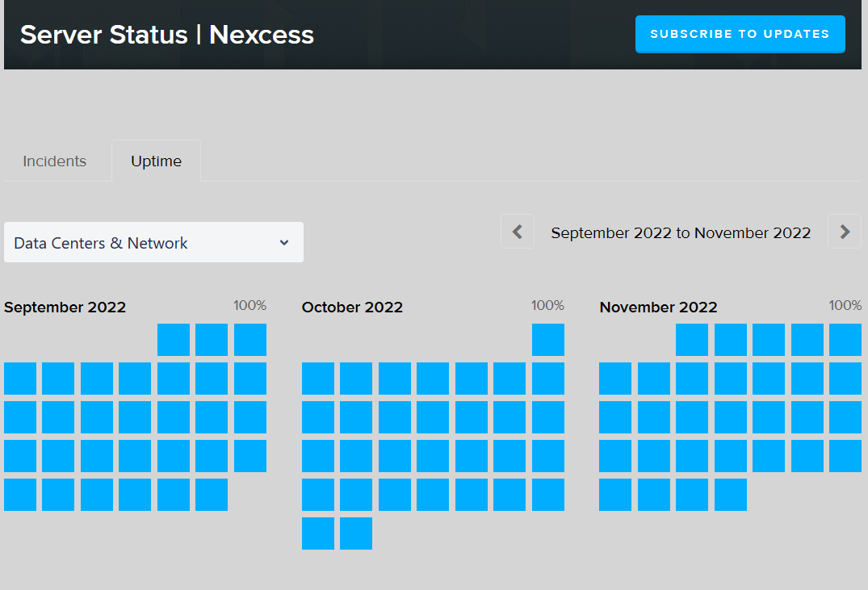This screenshot has height=590, width=868.
Task: Click November's first uptime square
Action: [x=692, y=340]
